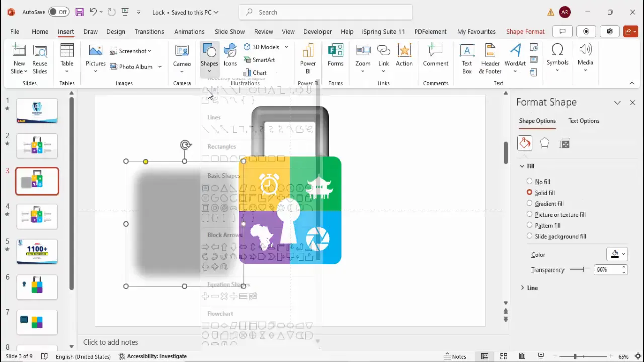Click the Notes button in status bar

tap(455, 356)
